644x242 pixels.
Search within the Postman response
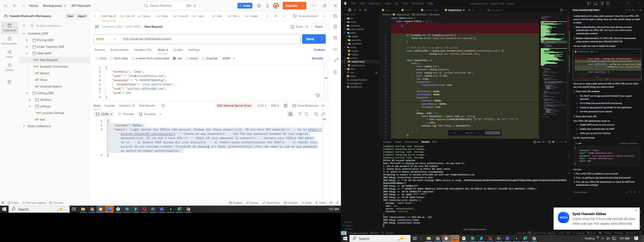pos(307,114)
